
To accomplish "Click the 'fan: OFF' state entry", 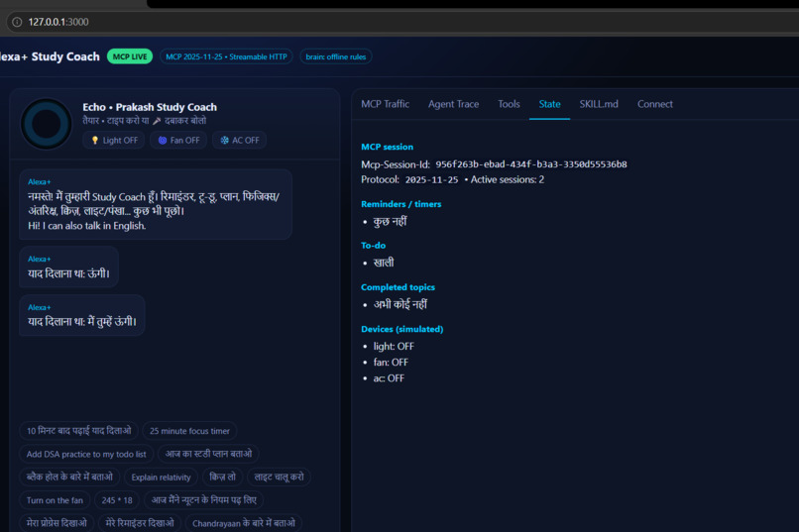I will [x=391, y=363].
